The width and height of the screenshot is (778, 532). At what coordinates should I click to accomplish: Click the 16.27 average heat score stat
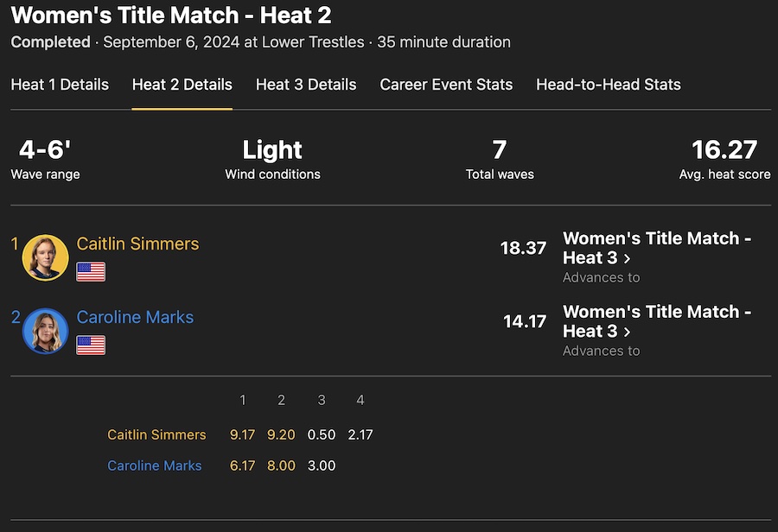[724, 150]
